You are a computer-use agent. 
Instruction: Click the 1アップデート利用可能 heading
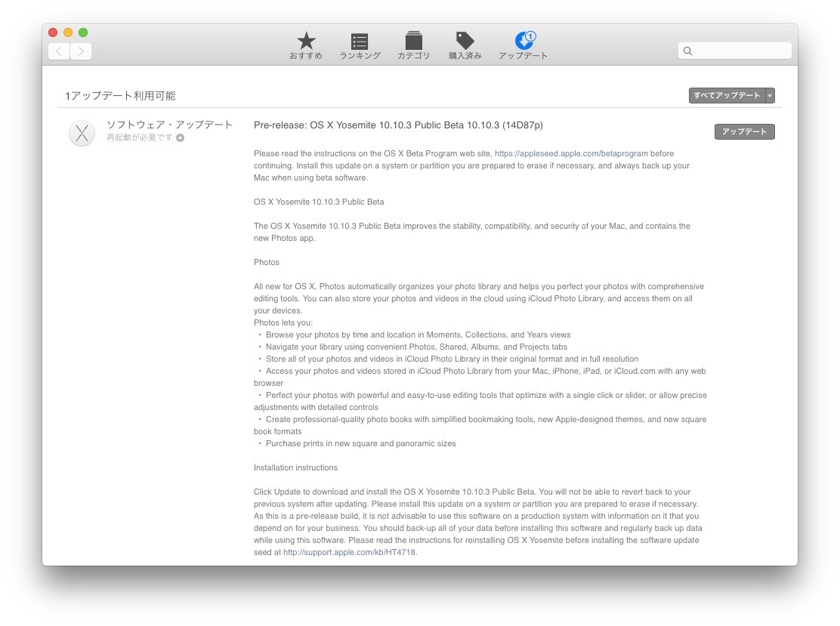point(121,96)
